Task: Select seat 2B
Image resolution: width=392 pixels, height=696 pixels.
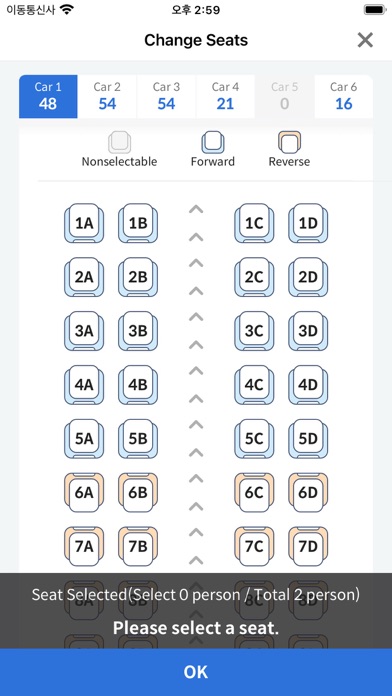Action: tap(138, 277)
